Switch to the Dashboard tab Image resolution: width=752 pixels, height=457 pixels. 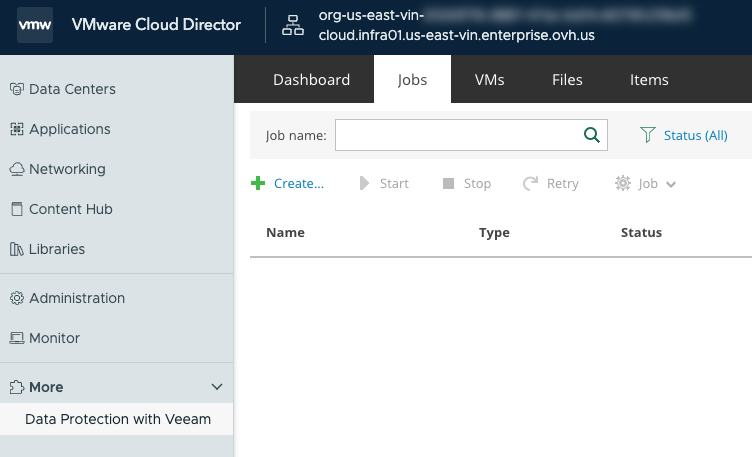(x=312, y=80)
